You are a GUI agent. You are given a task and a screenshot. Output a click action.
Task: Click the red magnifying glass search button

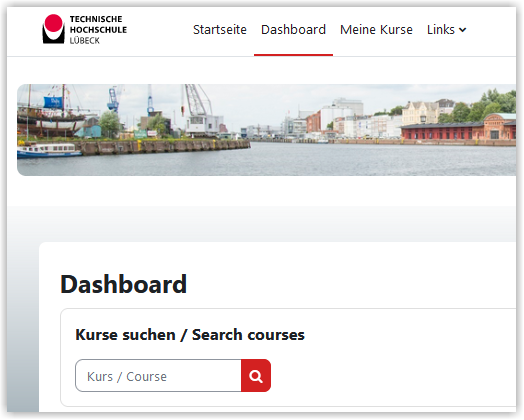pos(256,376)
